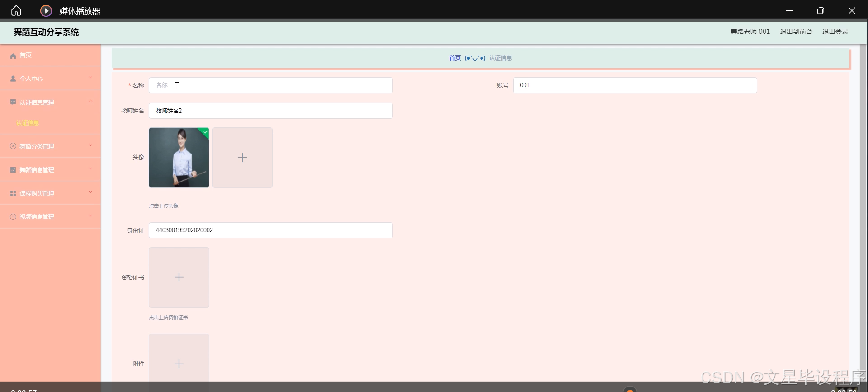
Task: Expand the 课程购买管理 chevron
Action: point(90,192)
